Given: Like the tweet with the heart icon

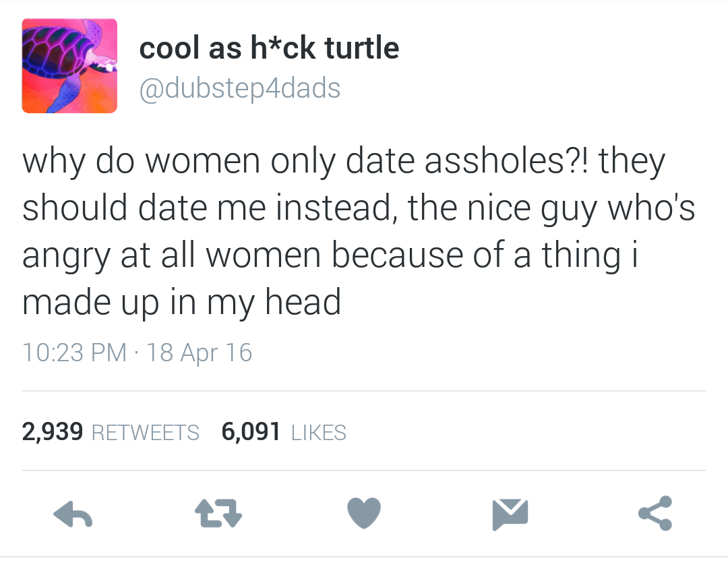Looking at the screenshot, I should point(364,513).
